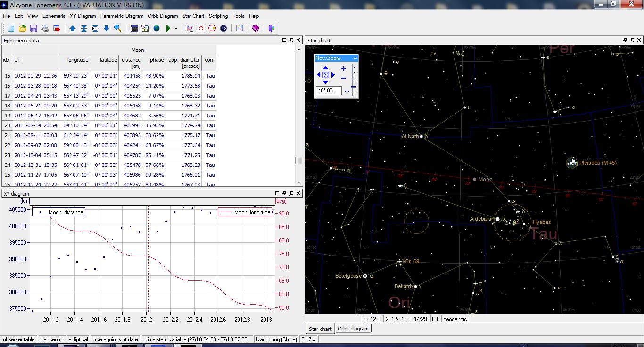
Task: Open the Parametric Diagram menu
Action: point(122,16)
